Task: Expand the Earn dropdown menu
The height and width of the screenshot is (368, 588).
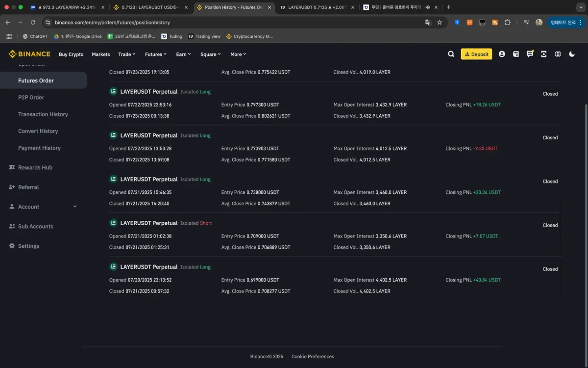Action: pos(184,54)
